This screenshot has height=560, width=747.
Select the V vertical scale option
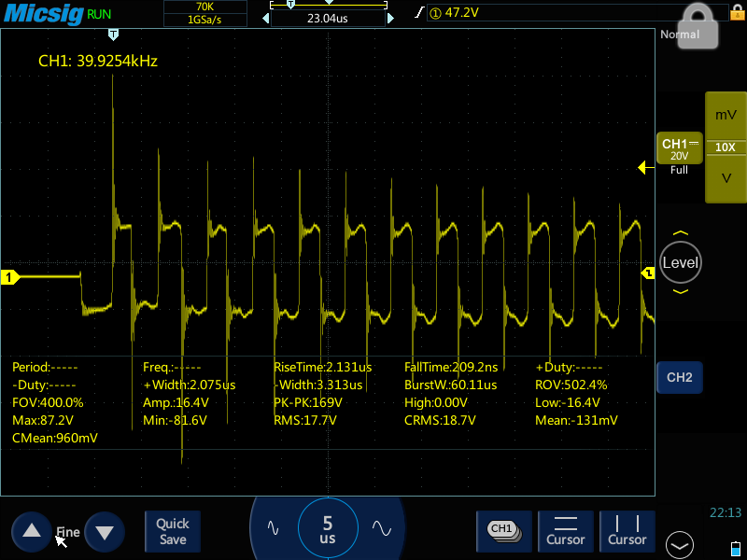coord(726,178)
